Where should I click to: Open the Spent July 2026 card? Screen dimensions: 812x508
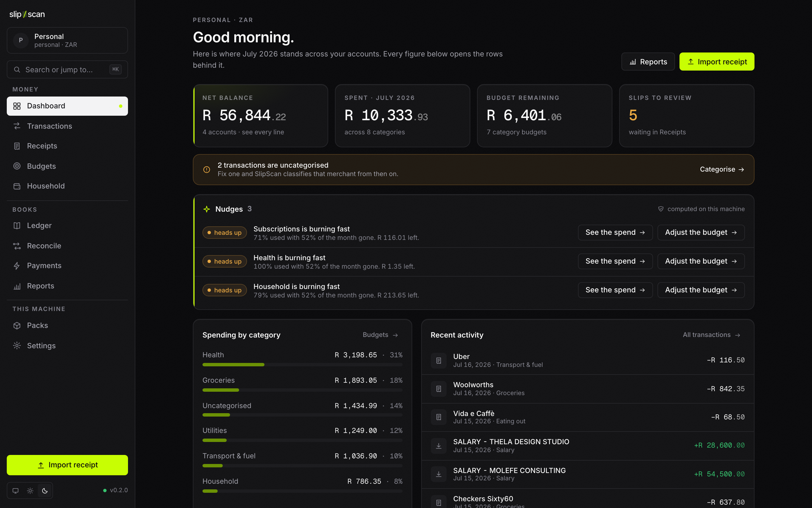tap(402, 116)
